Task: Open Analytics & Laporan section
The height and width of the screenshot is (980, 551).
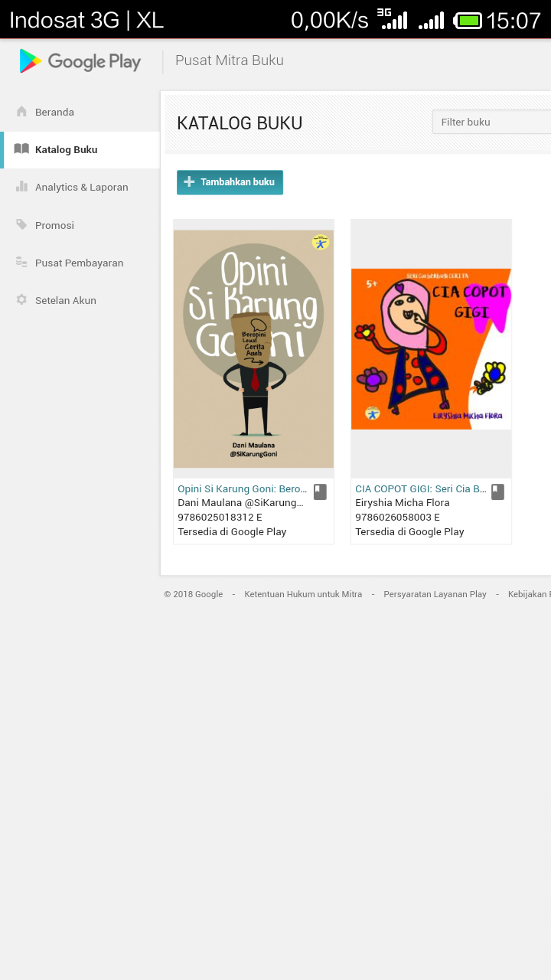Action: click(x=80, y=187)
